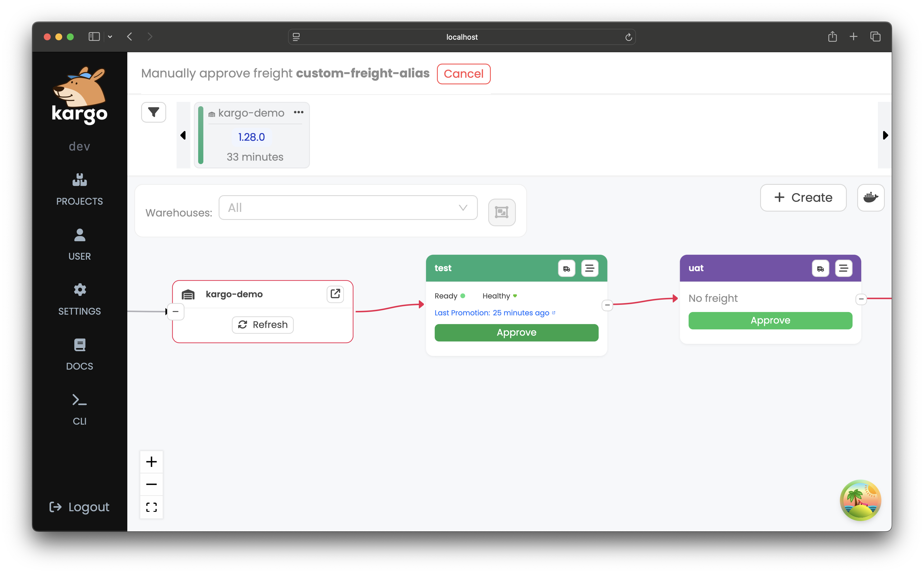Viewport: 924px width, 574px height.
Task: Open PROJECTS in sidebar
Action: (79, 189)
